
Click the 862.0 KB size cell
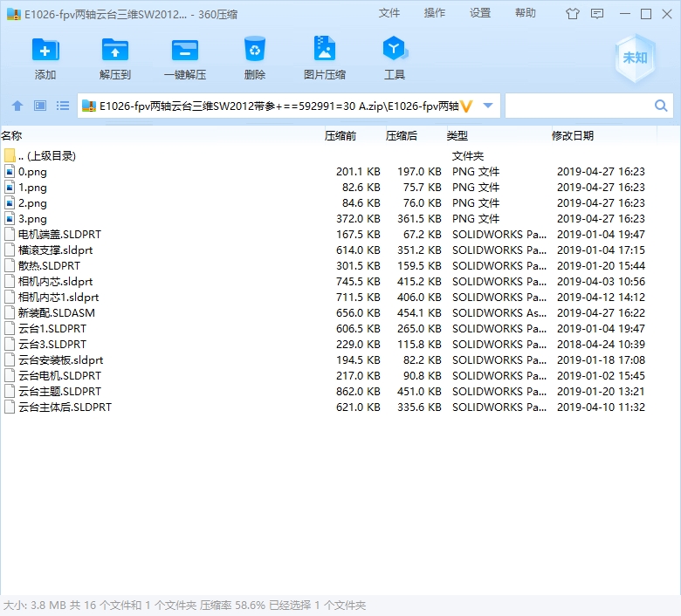[x=358, y=391]
